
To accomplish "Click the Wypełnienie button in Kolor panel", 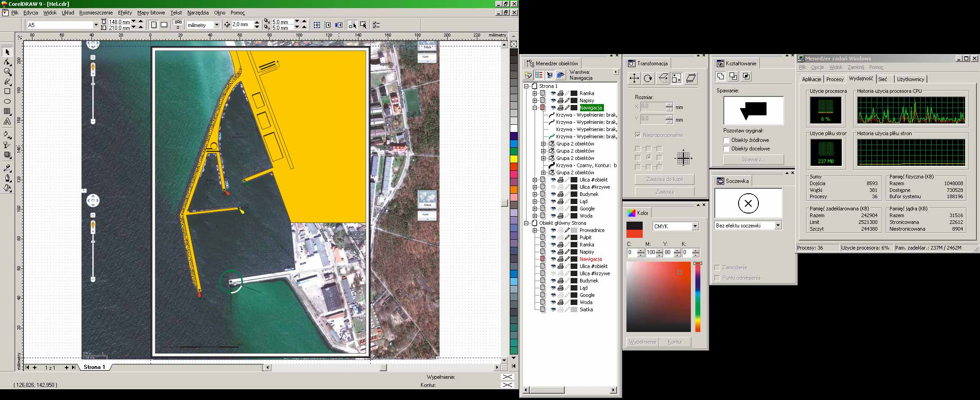I will tap(642, 342).
